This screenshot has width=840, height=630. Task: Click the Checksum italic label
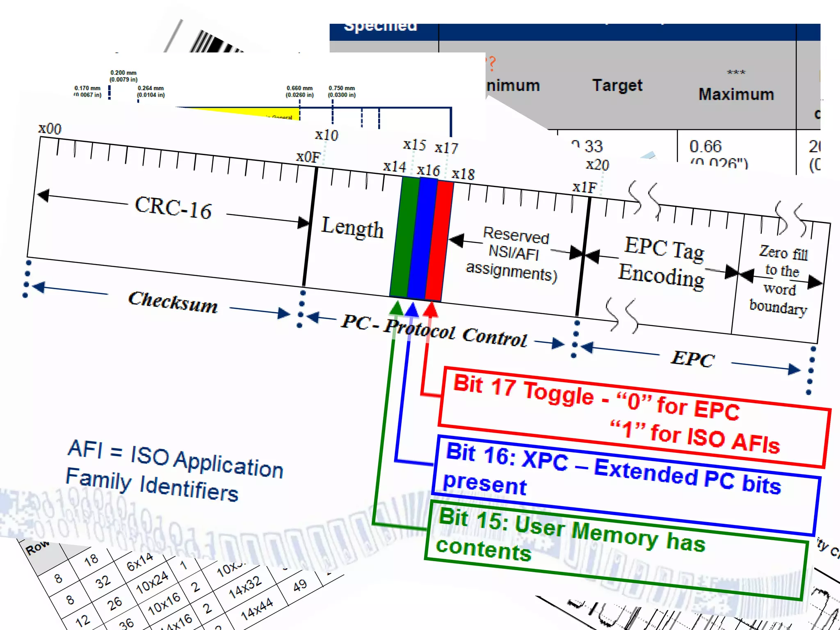tap(173, 303)
